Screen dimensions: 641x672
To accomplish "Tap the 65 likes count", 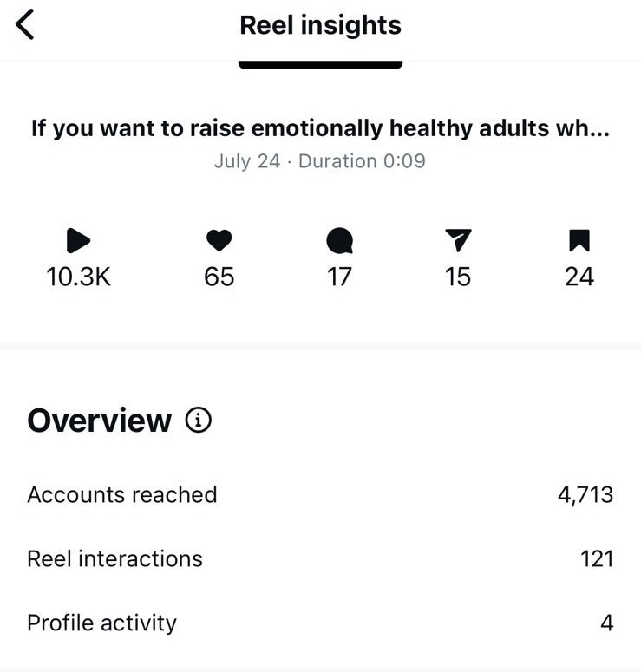I will pyautogui.click(x=219, y=277).
